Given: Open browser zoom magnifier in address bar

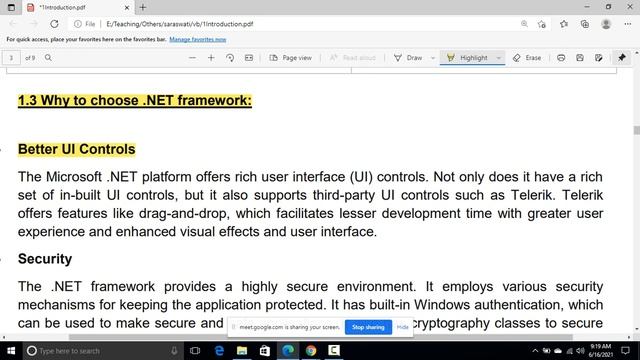Looking at the screenshot, I should pyautogui.click(x=524, y=24).
